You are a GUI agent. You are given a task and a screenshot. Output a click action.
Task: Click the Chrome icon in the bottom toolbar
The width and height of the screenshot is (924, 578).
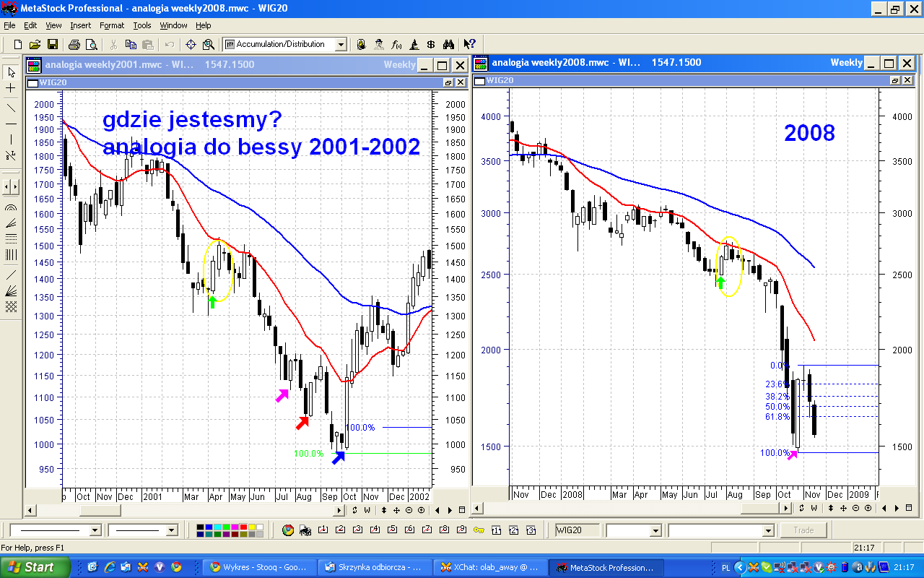click(288, 530)
